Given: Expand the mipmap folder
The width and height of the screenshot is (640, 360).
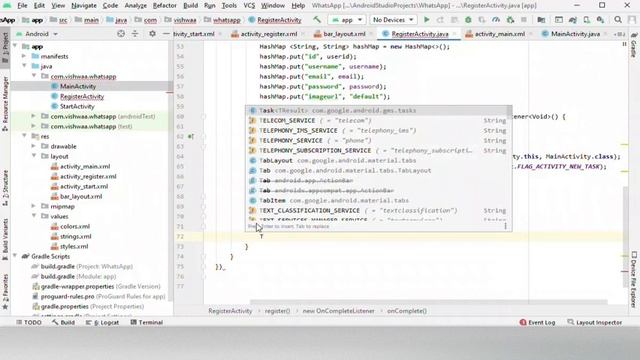Looking at the screenshot, I should click(x=34, y=206).
